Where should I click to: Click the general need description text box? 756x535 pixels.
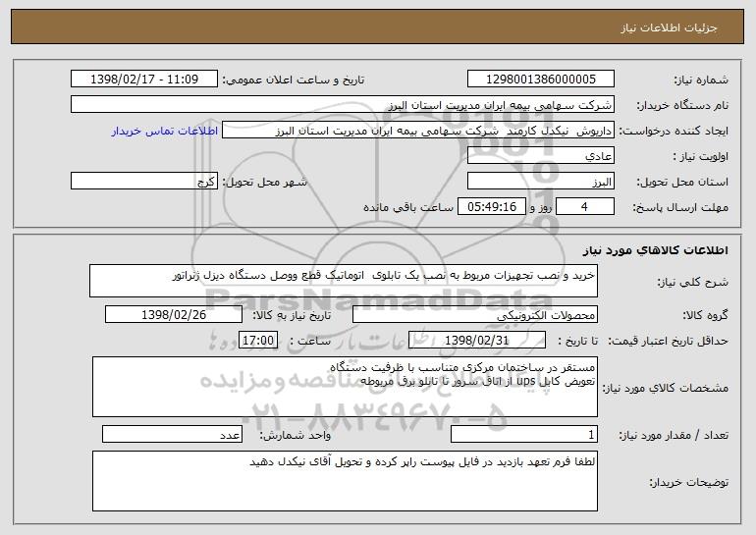344,281
